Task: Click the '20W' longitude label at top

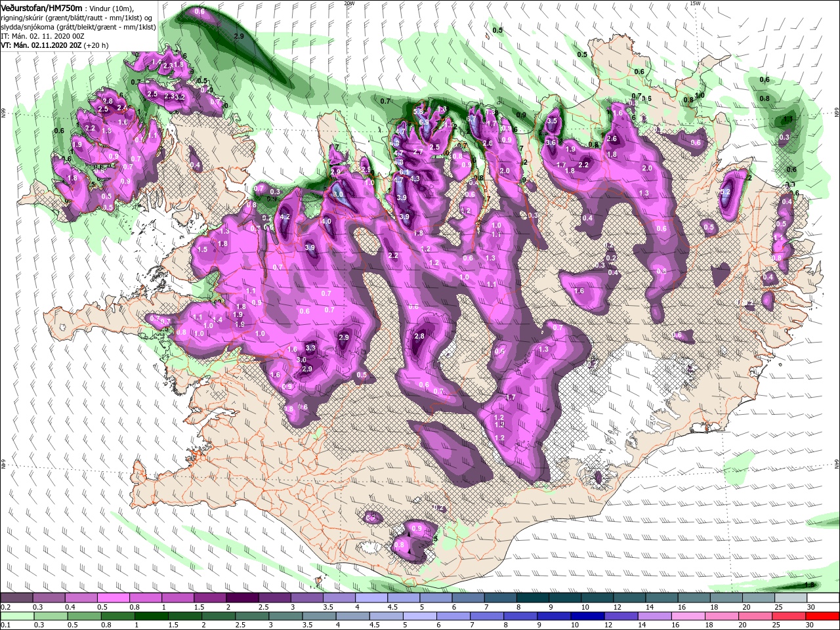Action: point(349,3)
